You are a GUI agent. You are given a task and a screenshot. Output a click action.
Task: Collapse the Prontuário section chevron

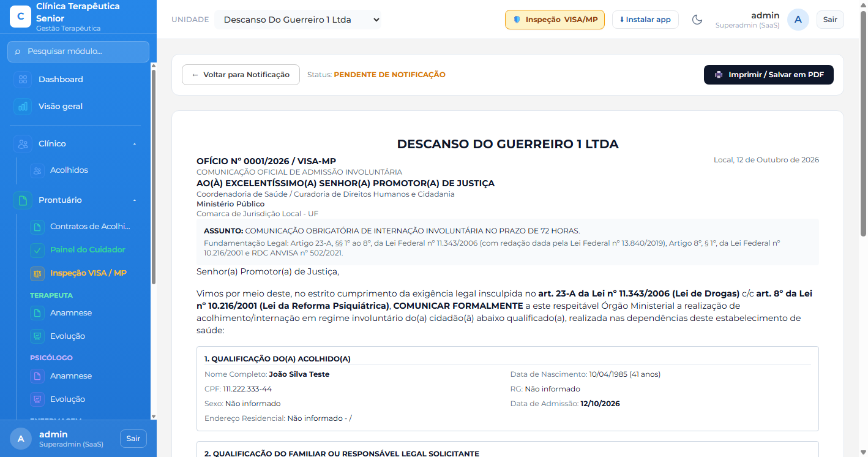pyautogui.click(x=135, y=200)
